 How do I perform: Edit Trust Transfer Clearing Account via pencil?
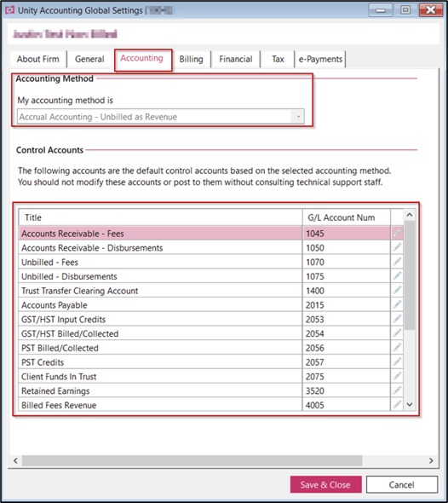click(x=397, y=291)
